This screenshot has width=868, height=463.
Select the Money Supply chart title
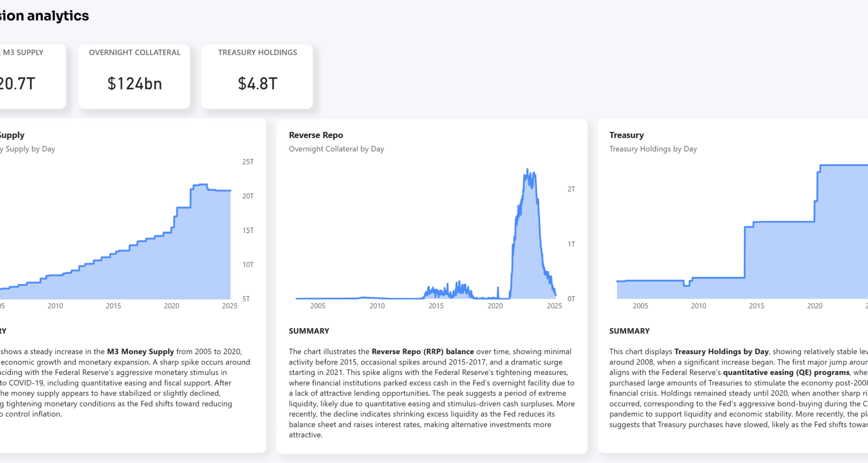(12, 135)
